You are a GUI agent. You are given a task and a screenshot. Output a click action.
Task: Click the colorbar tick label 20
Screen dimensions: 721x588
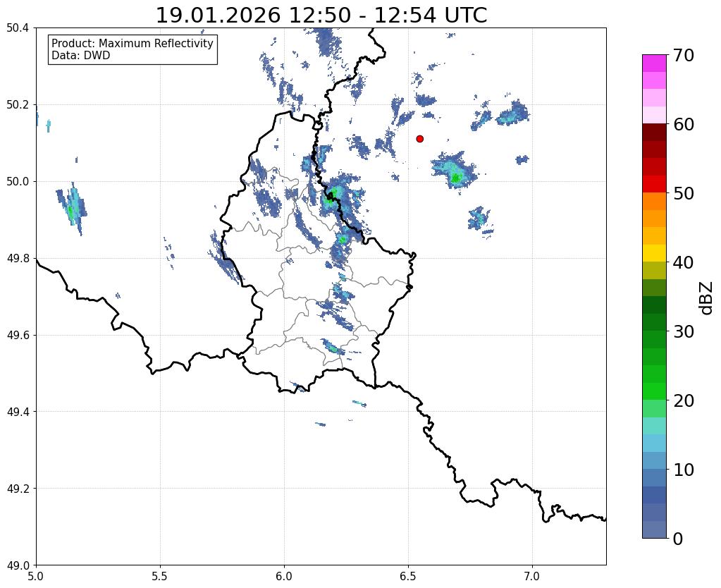(684, 400)
